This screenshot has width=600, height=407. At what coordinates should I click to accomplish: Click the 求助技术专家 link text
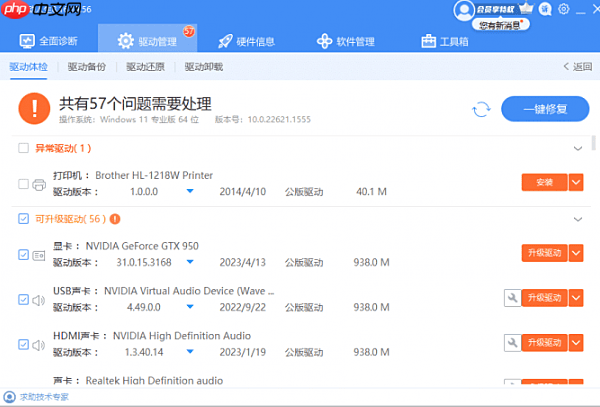tap(44, 397)
